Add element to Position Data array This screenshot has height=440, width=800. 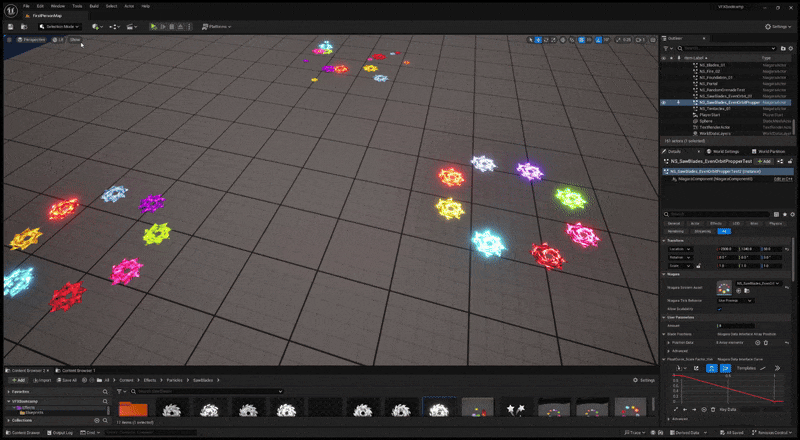pos(758,343)
